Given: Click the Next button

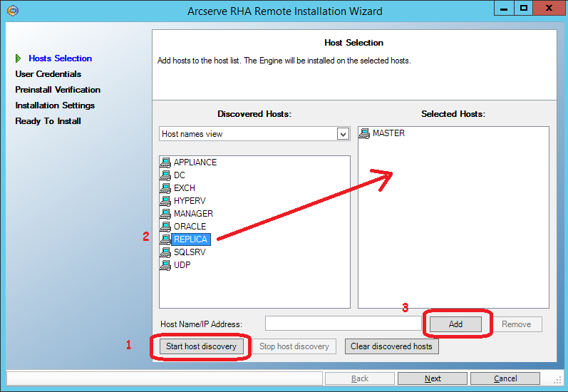Looking at the screenshot, I should [x=433, y=378].
